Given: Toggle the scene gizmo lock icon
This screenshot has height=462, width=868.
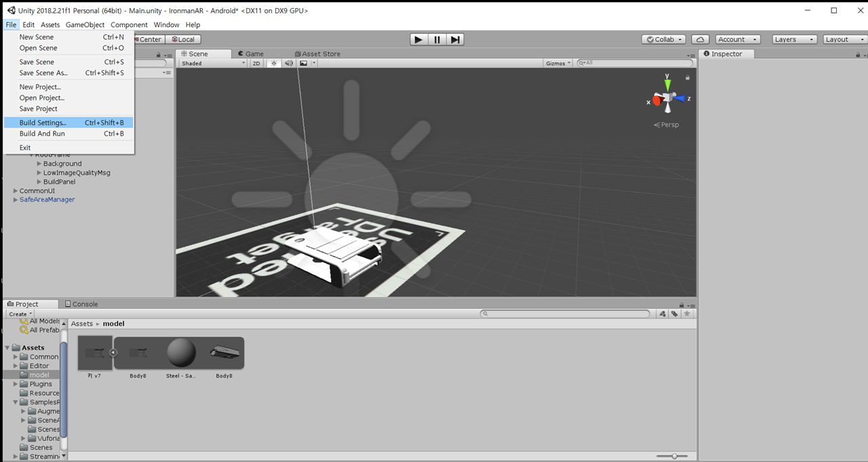Looking at the screenshot, I should click(688, 78).
